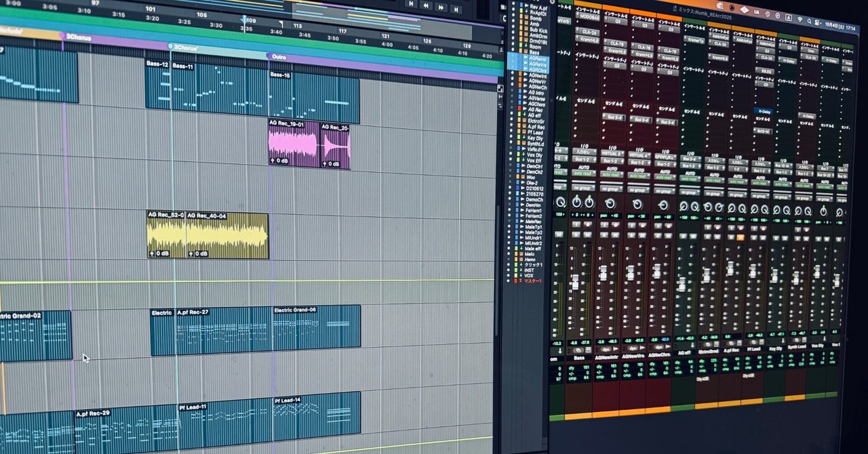Mute the Pf Lead channel
Image resolution: width=868 pixels, height=454 pixels.
coord(764,237)
